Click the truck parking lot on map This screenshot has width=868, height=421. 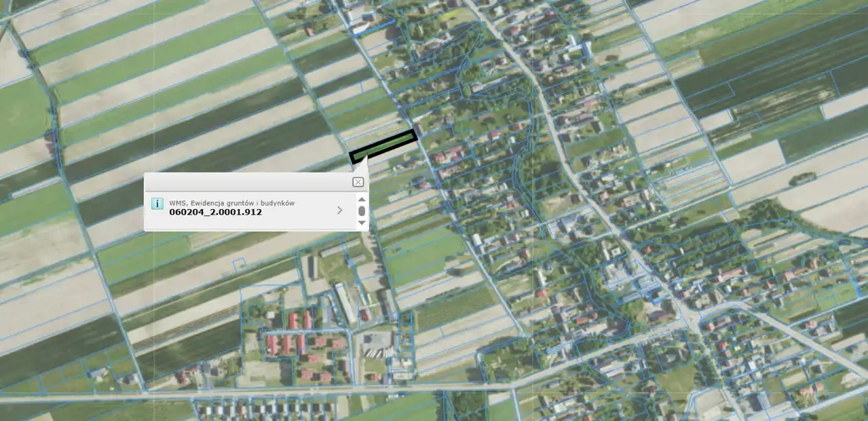click(x=375, y=349)
